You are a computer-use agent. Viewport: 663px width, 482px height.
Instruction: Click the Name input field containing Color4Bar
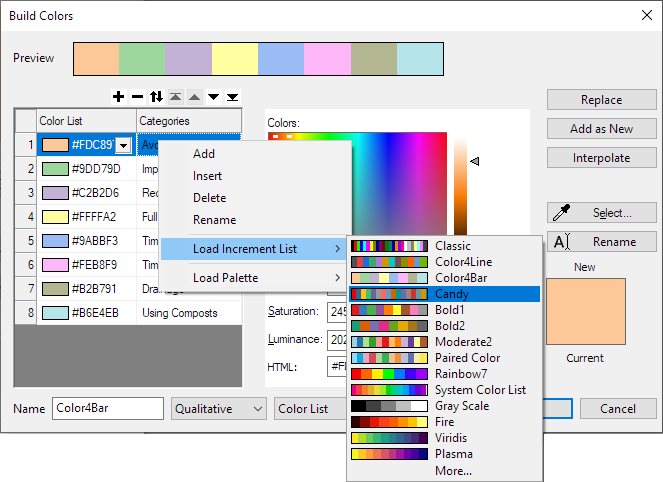[107, 409]
